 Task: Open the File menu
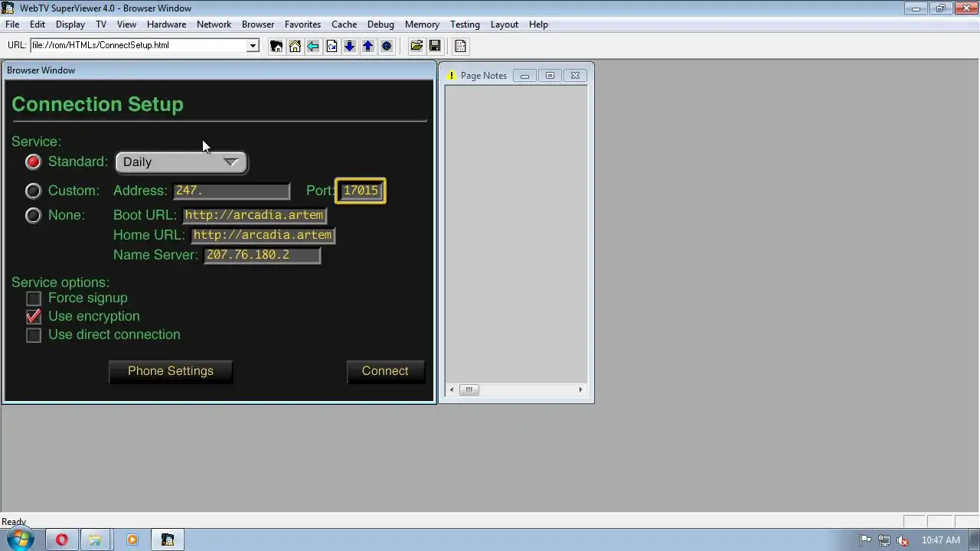[12, 24]
